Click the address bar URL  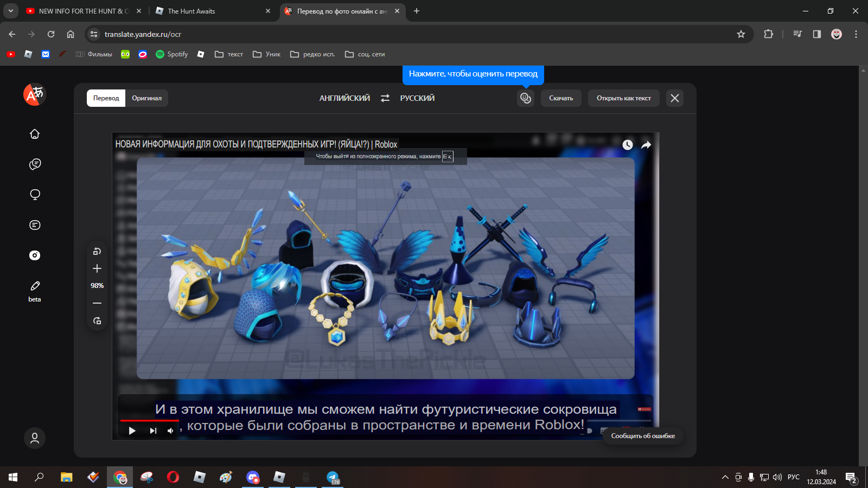coord(143,34)
